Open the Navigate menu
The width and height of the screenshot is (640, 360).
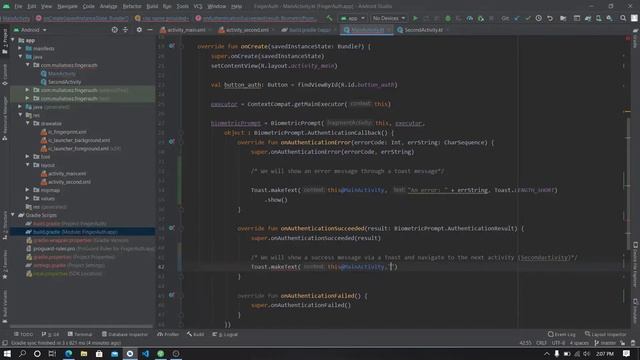[67, 6]
